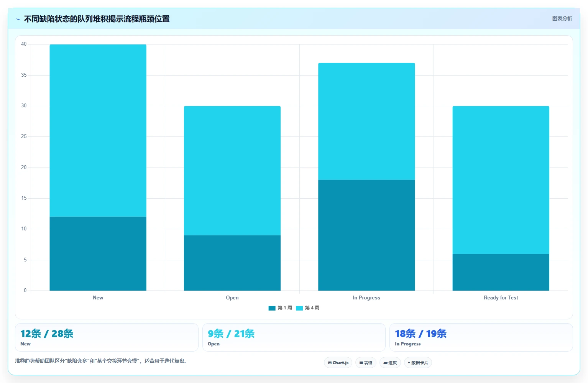
Task: Click the icon inside the 表格 chip
Action: pyautogui.click(x=361, y=363)
